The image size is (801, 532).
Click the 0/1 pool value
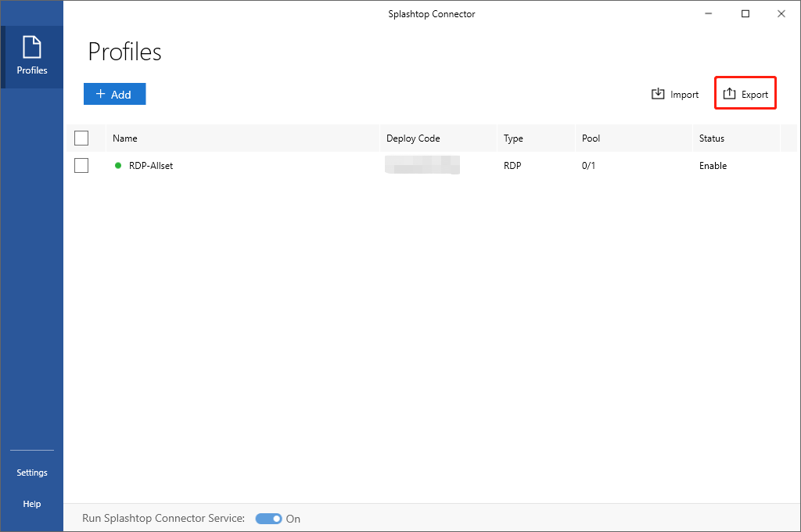pos(588,166)
